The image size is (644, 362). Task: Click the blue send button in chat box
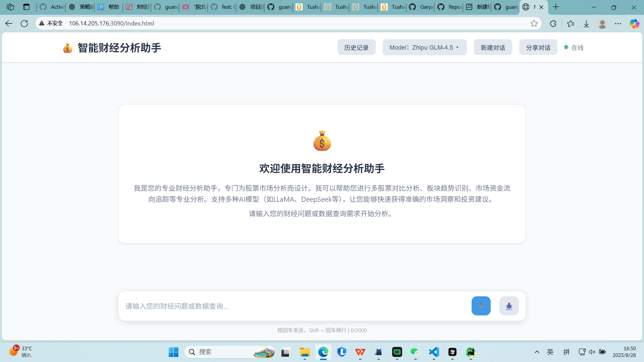[x=481, y=306]
